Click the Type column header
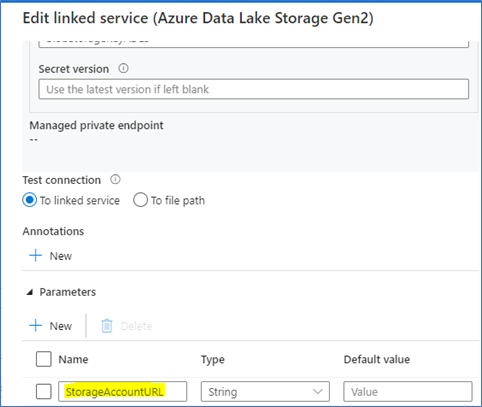Image resolution: width=482 pixels, height=407 pixels. [213, 360]
